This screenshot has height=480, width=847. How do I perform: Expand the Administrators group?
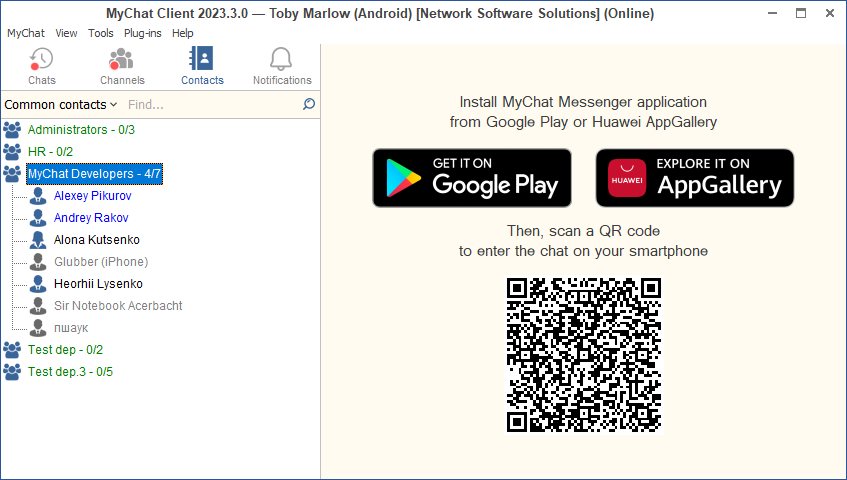tap(81, 130)
